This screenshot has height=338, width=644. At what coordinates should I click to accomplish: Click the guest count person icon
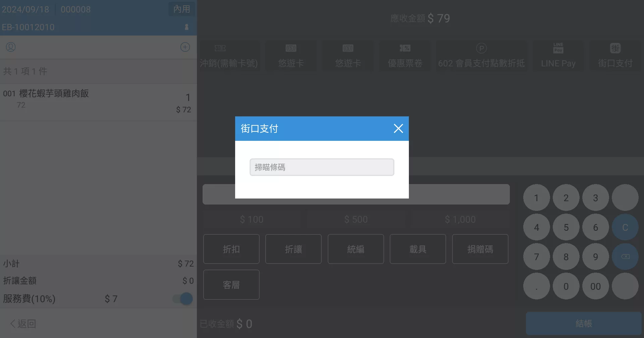point(187,27)
